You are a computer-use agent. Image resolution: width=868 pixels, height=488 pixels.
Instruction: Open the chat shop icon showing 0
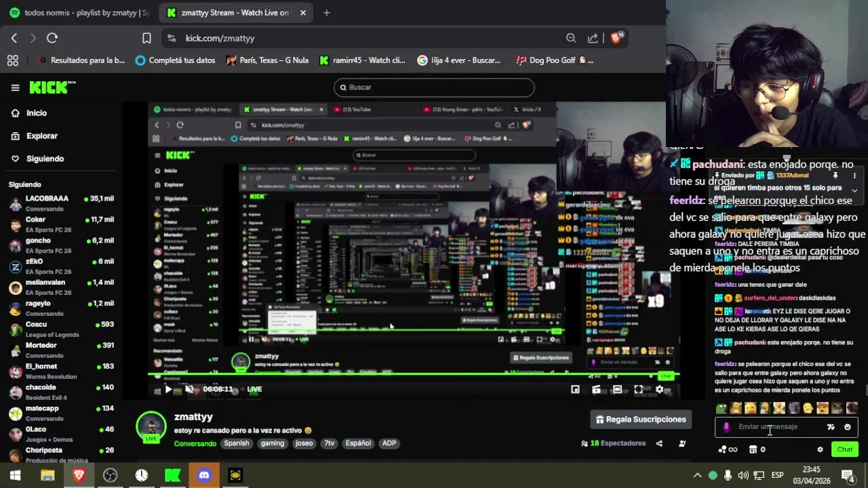coord(757,449)
